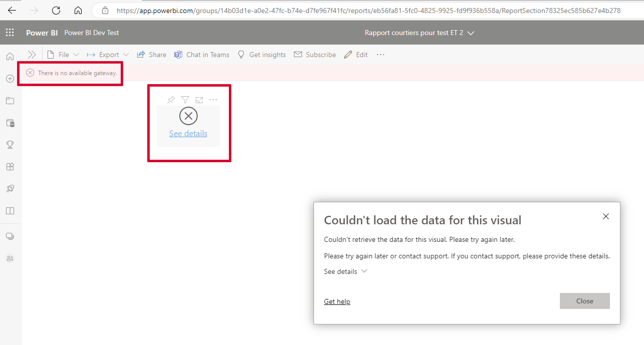The width and height of the screenshot is (644, 345).
Task: Open Deployment pipelines rocket icon
Action: pos(10,189)
